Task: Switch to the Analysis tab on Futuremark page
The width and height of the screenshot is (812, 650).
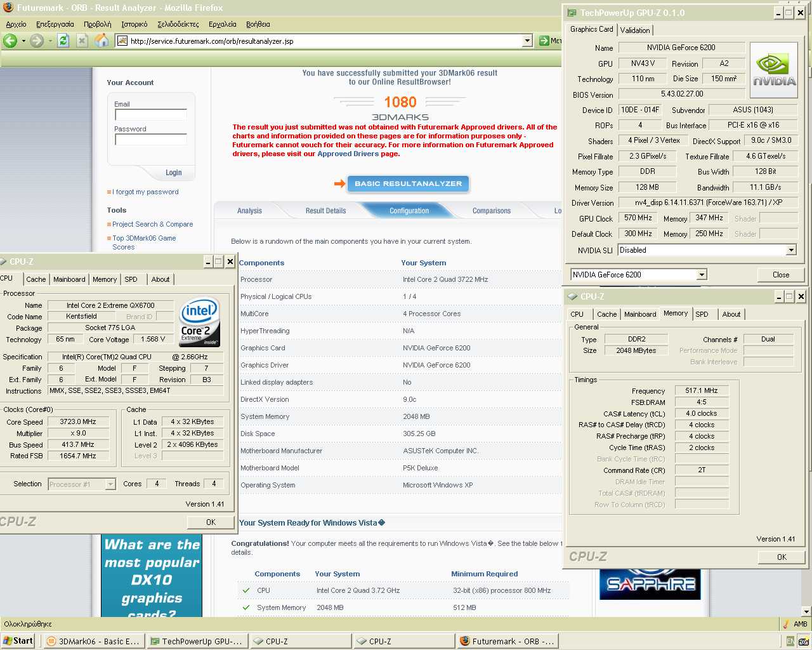Action: 249,211
